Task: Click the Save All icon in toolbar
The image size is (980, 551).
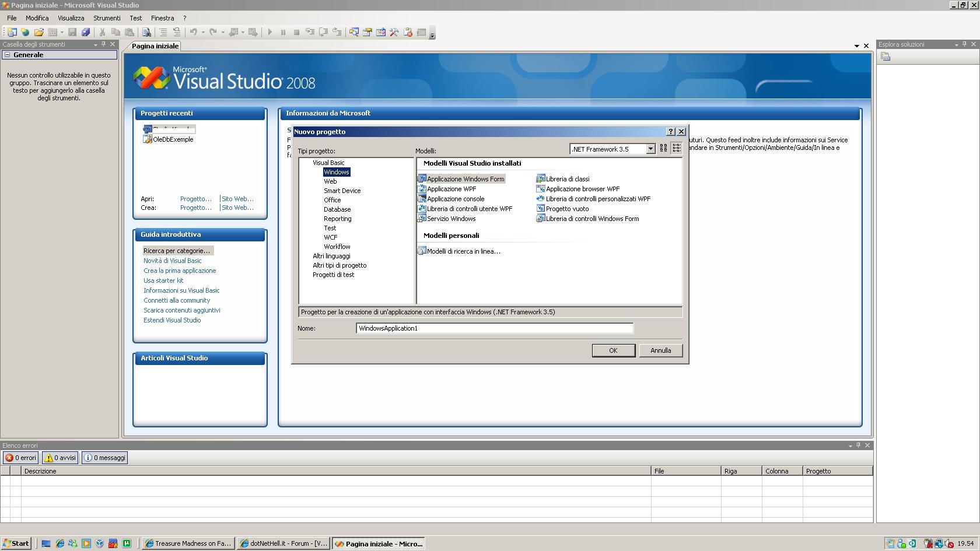Action: [86, 32]
